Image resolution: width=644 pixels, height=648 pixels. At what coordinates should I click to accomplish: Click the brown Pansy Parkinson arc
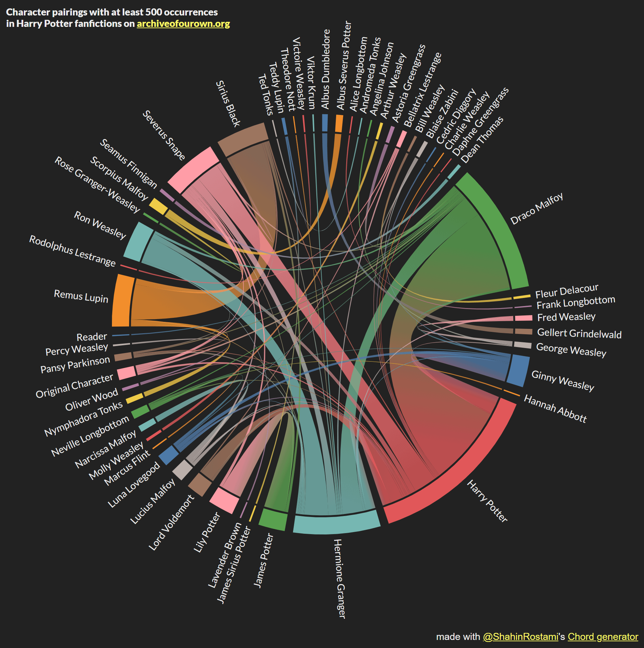123,357
